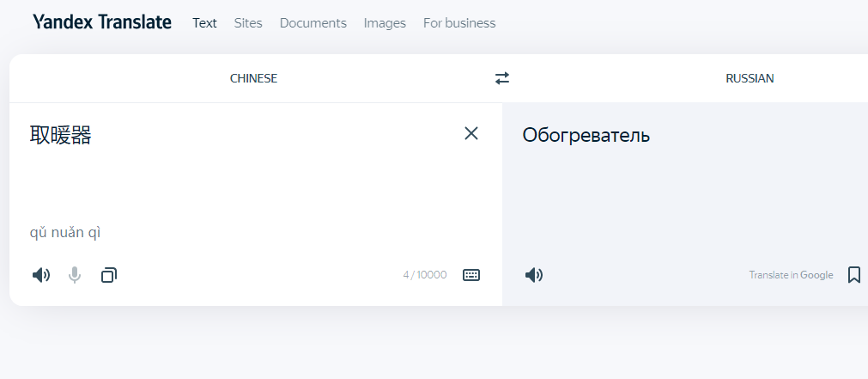Click the copy icon under source text
Image resolution: width=868 pixels, height=379 pixels.
click(108, 275)
